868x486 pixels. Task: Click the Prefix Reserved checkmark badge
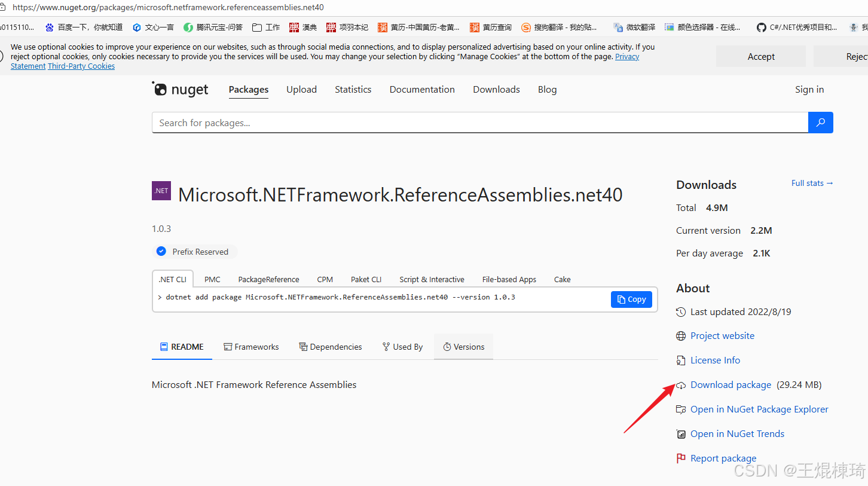(161, 251)
